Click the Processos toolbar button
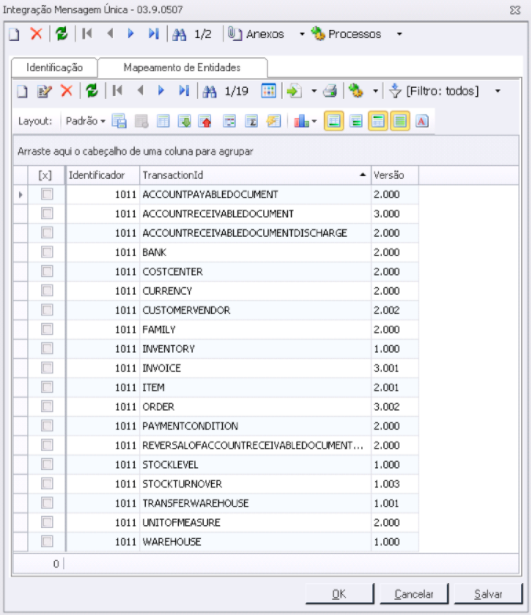 (346, 35)
